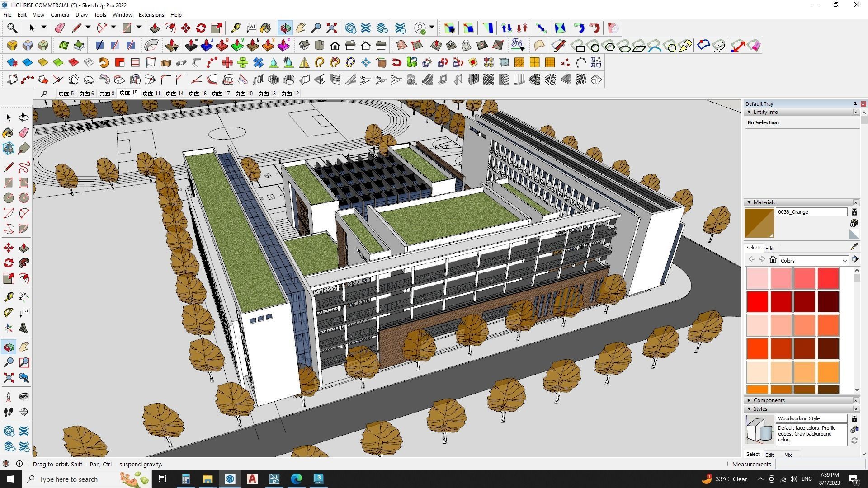This screenshot has height=488, width=868.
Task: Click the materials Home library button
Action: click(x=773, y=260)
